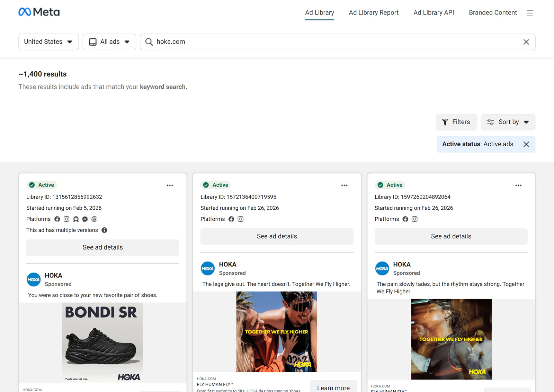
Task: Open the hamburger menu icon
Action: click(x=530, y=13)
